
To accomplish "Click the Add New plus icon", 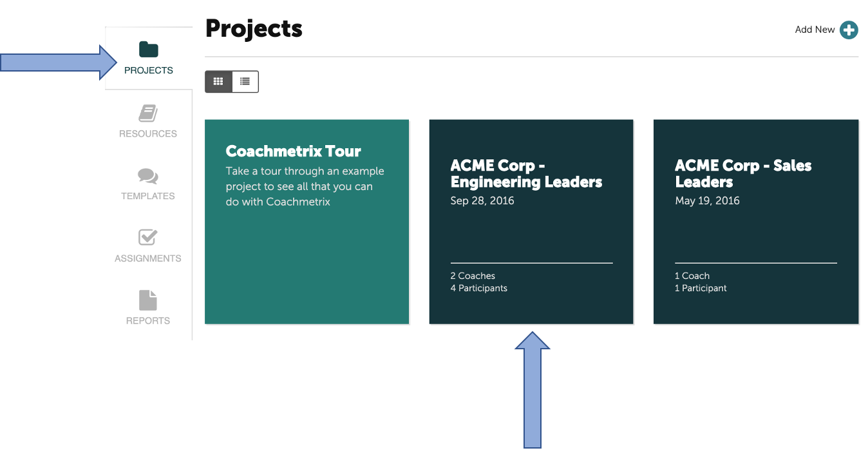I will pos(849,30).
